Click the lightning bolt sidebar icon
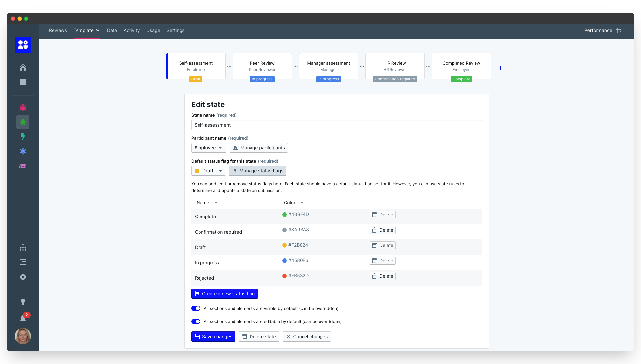This screenshot has width=641, height=364. [x=23, y=136]
